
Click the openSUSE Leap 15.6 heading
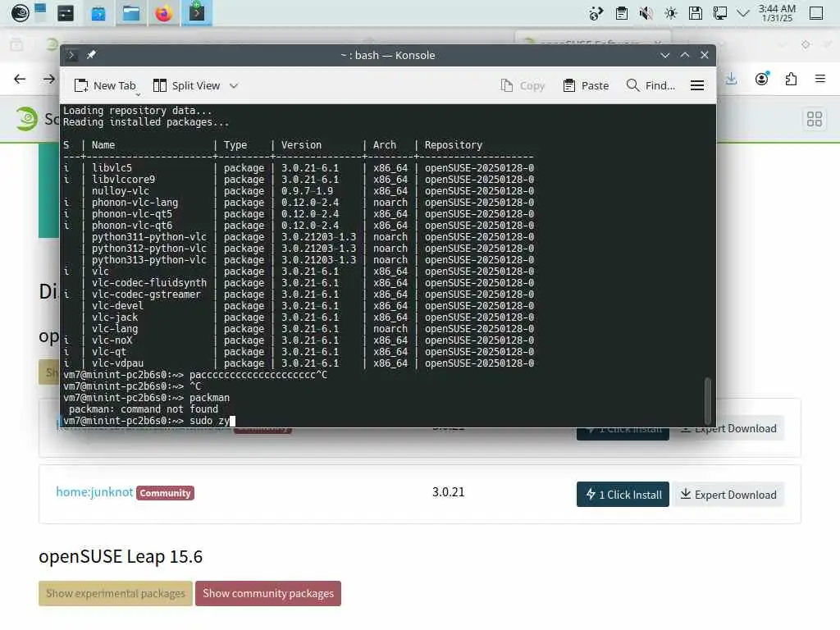[x=121, y=557]
